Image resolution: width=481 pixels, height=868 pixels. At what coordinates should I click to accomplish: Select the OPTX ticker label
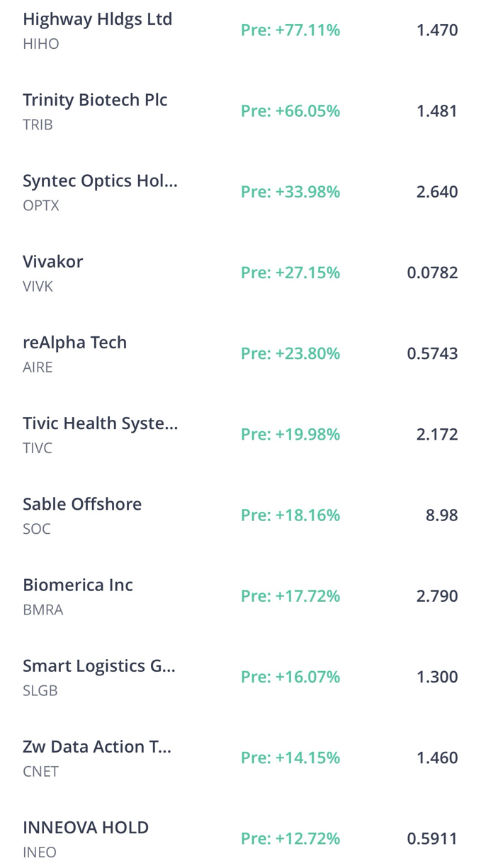41,205
